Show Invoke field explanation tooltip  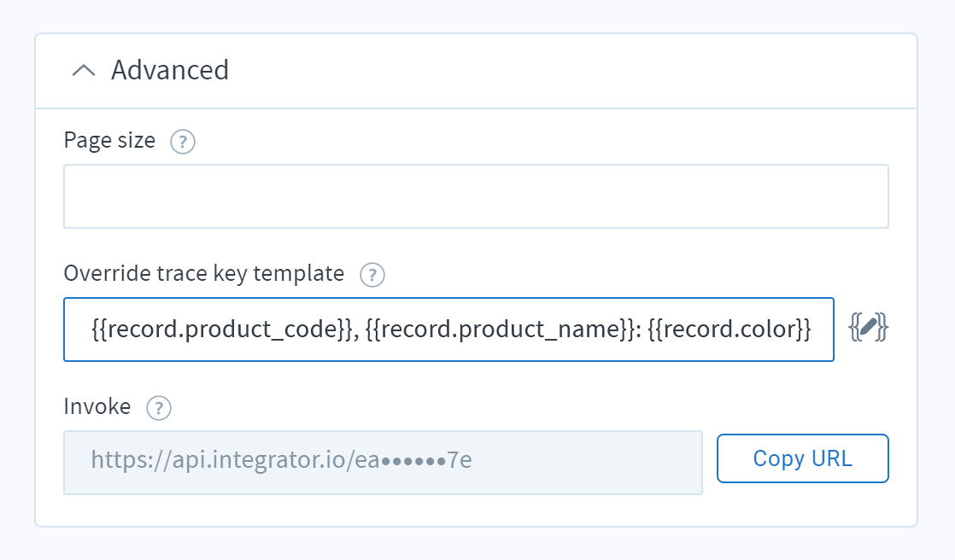tap(158, 408)
